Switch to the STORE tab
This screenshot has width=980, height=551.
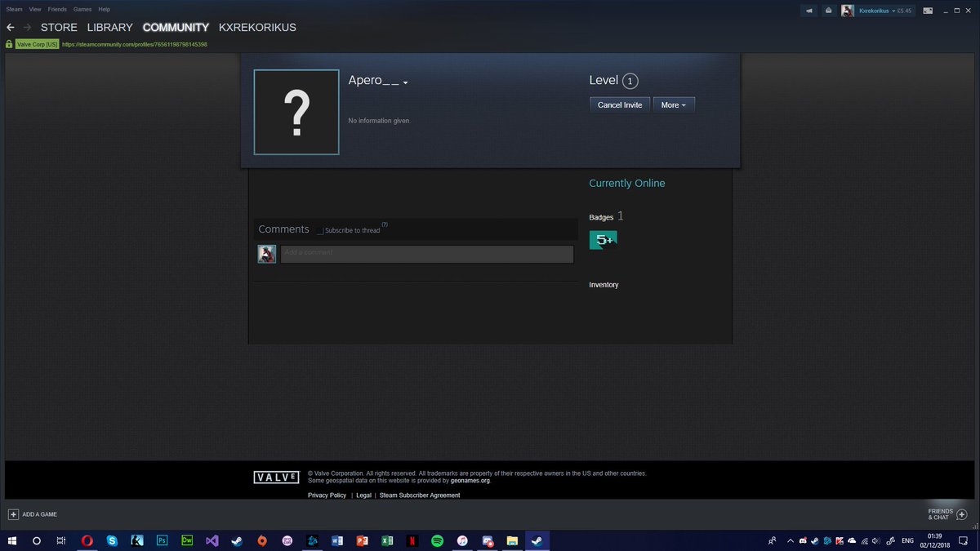tap(59, 28)
